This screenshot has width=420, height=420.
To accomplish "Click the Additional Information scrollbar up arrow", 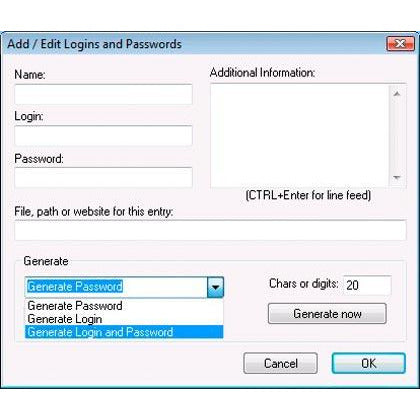I will pyautogui.click(x=397, y=94).
